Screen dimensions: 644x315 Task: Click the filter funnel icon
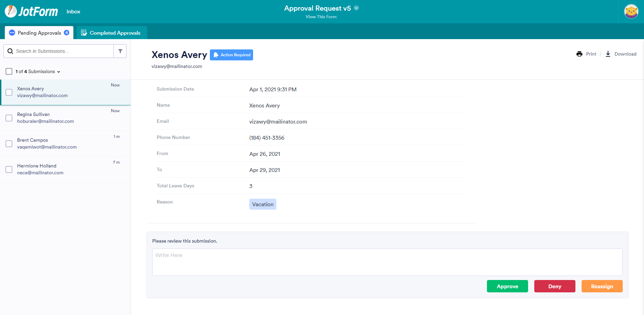pos(120,51)
